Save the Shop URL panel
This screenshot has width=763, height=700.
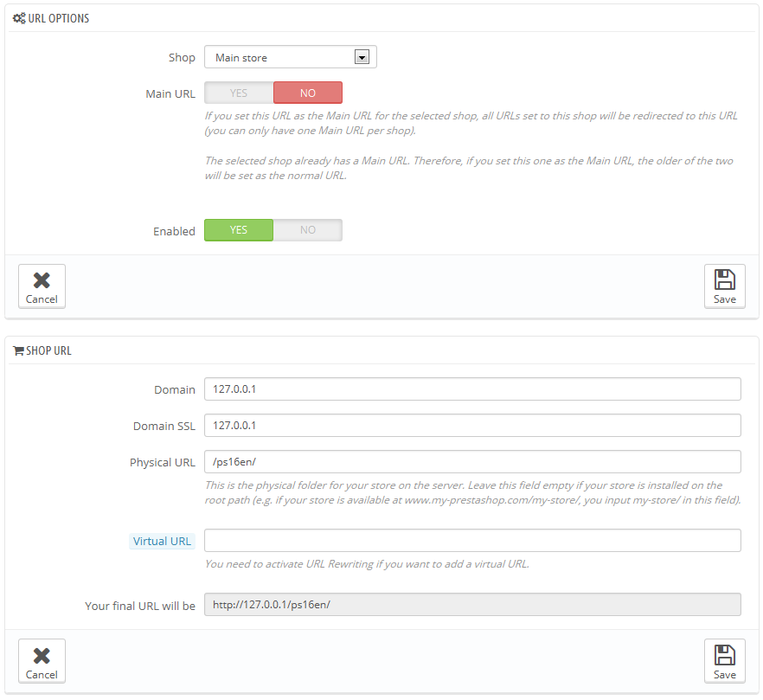click(725, 661)
